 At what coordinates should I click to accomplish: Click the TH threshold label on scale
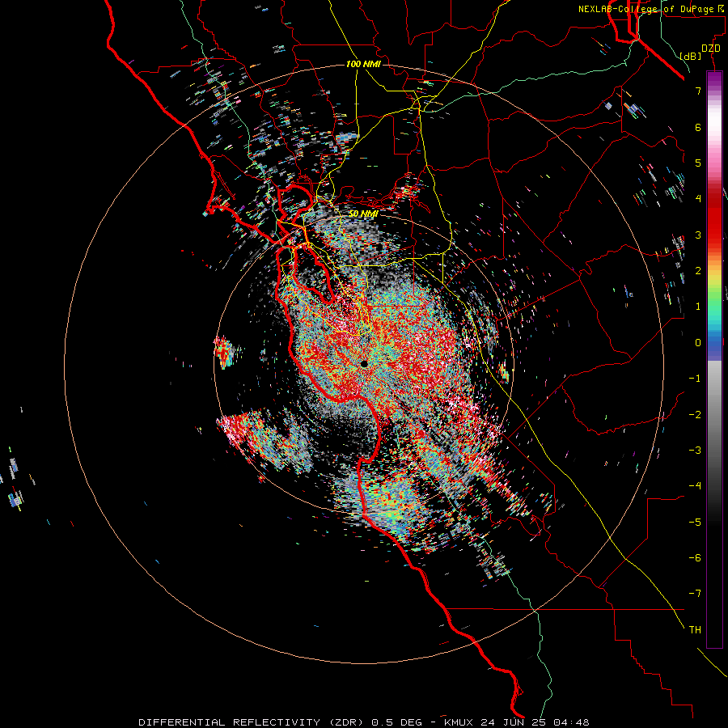(695, 630)
